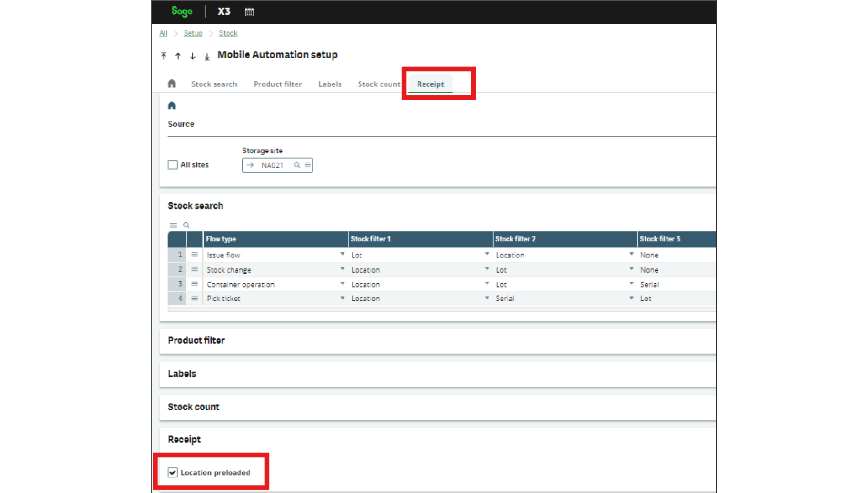
Task: Select the Receipt tab
Action: [430, 84]
